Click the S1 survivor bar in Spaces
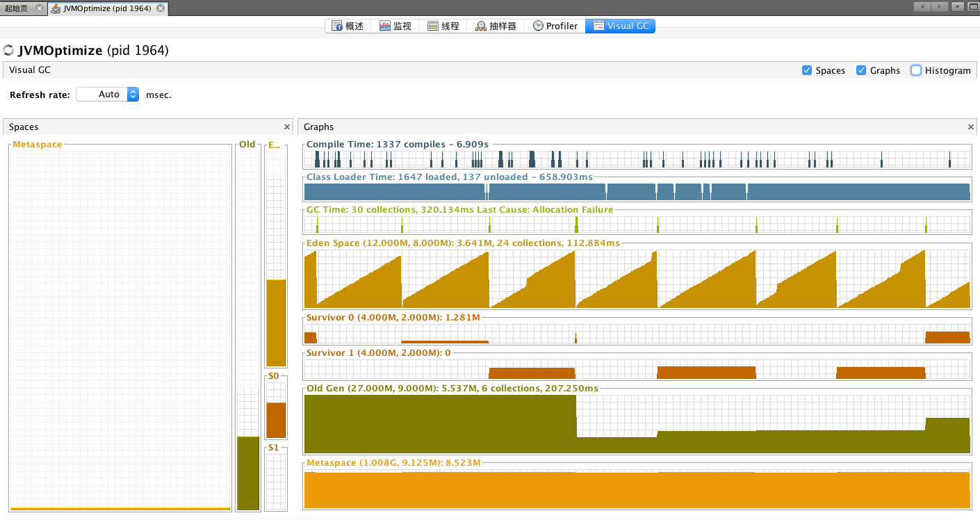 (276, 482)
